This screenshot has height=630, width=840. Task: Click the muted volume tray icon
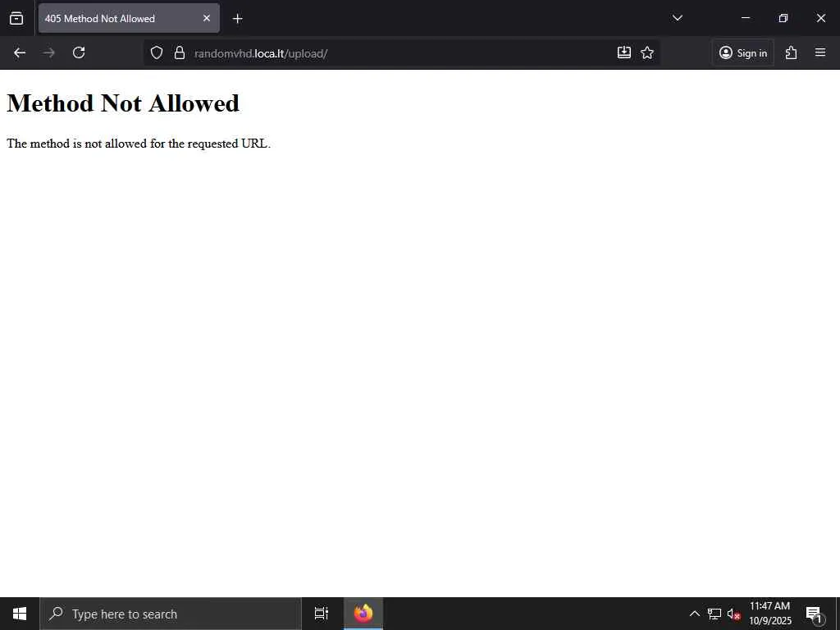pyautogui.click(x=733, y=614)
